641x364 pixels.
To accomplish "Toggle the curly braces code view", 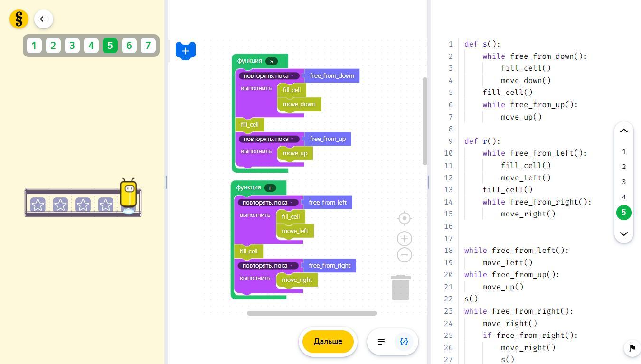I will pos(404,342).
